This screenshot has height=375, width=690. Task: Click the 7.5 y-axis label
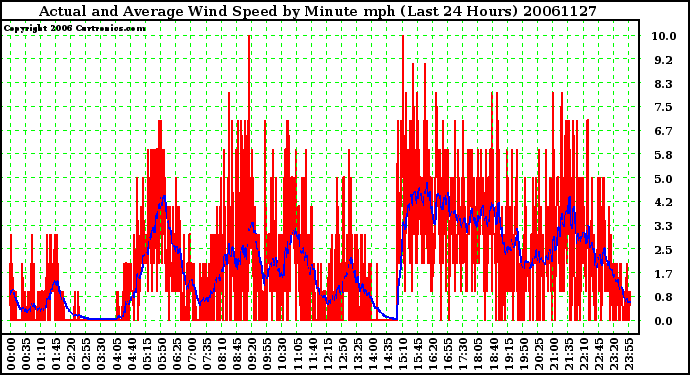tap(664, 107)
